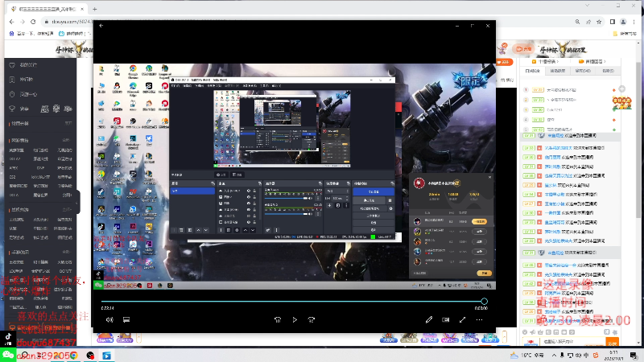Play the video in the media player
Viewport: 644px width, 362px height.
click(x=295, y=319)
